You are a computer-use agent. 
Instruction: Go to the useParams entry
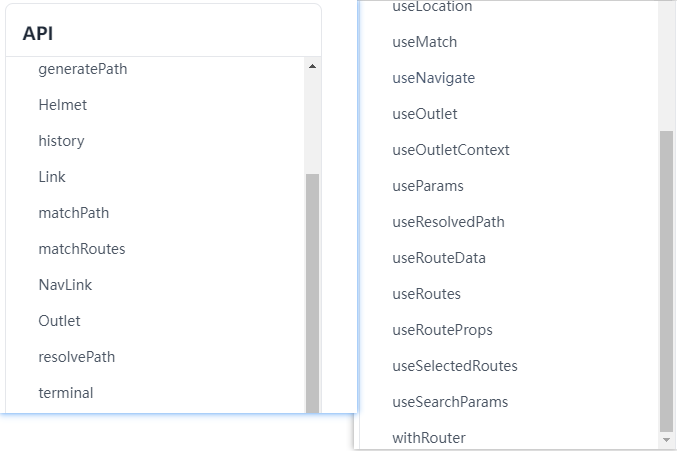point(428,186)
